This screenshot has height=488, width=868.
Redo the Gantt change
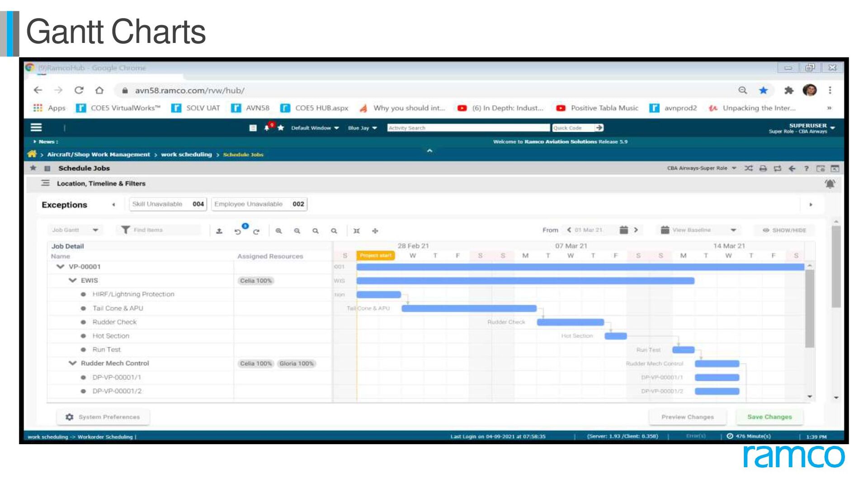coord(256,231)
